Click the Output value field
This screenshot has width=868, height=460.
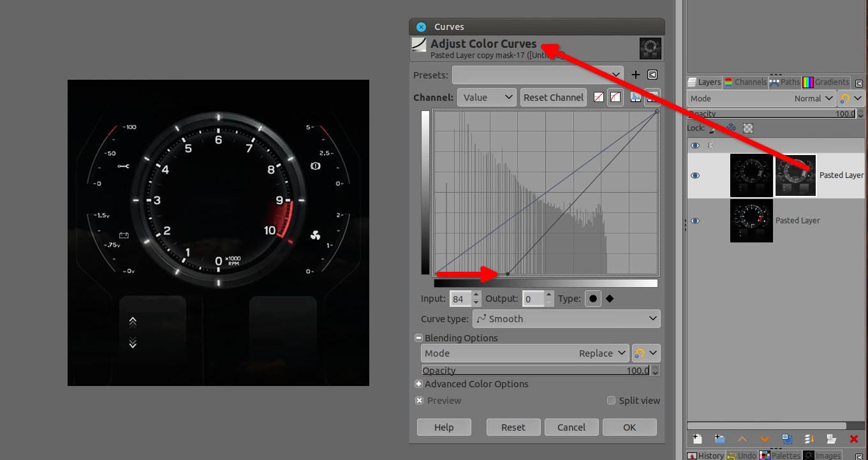click(533, 299)
